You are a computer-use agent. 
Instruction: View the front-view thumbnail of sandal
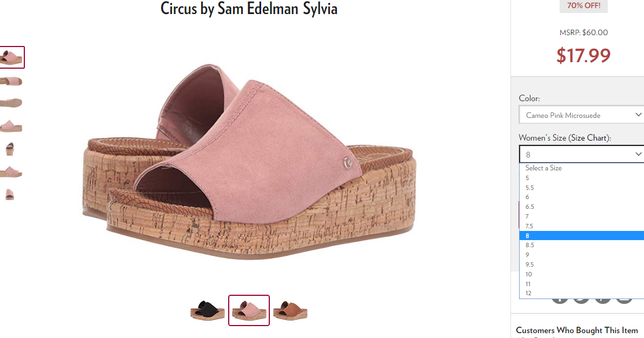pyautogui.click(x=9, y=149)
